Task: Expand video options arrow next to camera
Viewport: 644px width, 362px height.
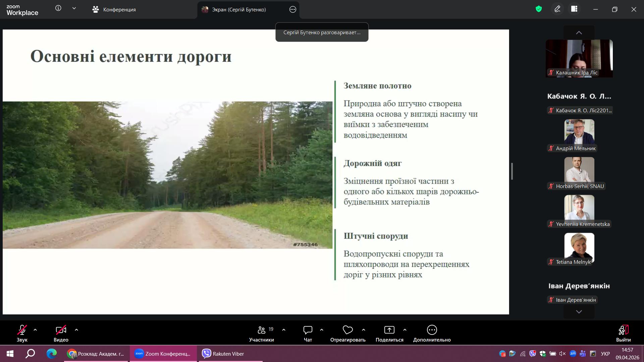Action: 76,330
